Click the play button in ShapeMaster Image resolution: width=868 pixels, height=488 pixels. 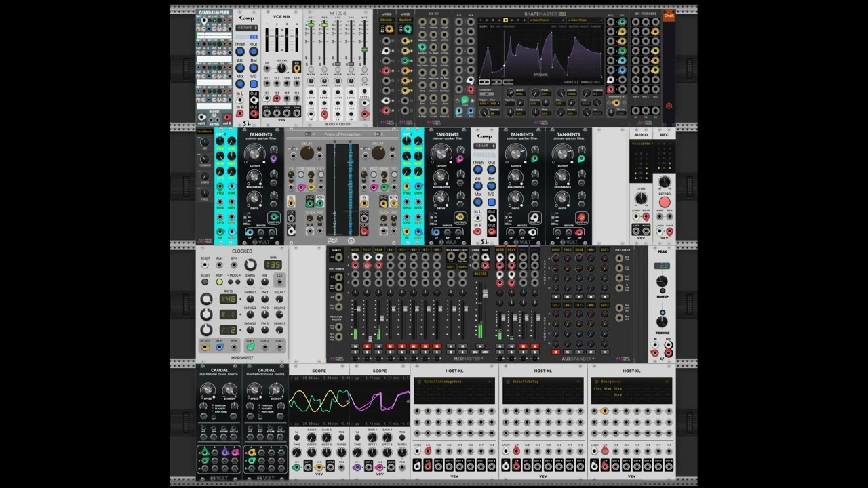(x=484, y=81)
